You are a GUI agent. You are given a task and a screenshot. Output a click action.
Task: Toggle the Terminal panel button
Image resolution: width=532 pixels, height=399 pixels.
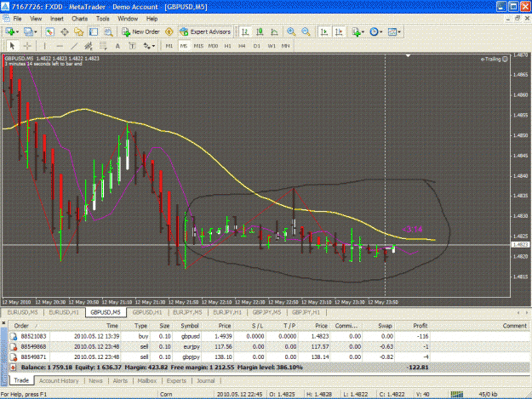tap(94, 31)
